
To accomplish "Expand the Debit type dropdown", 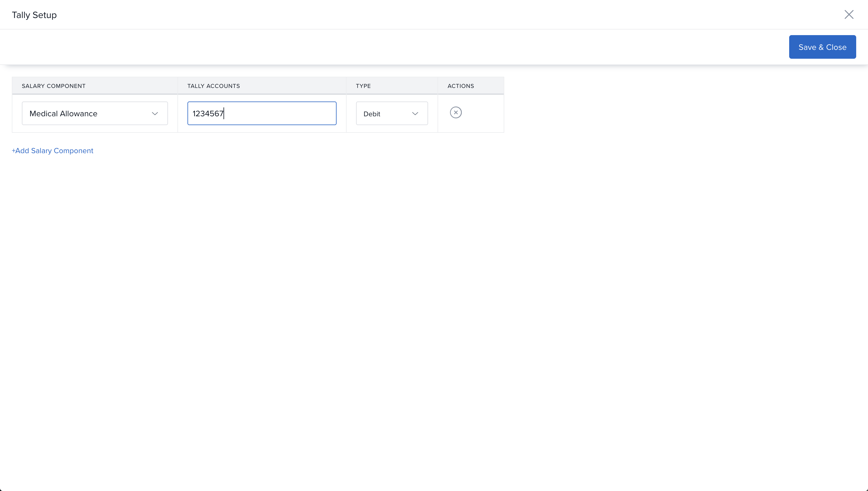I will [x=391, y=114].
